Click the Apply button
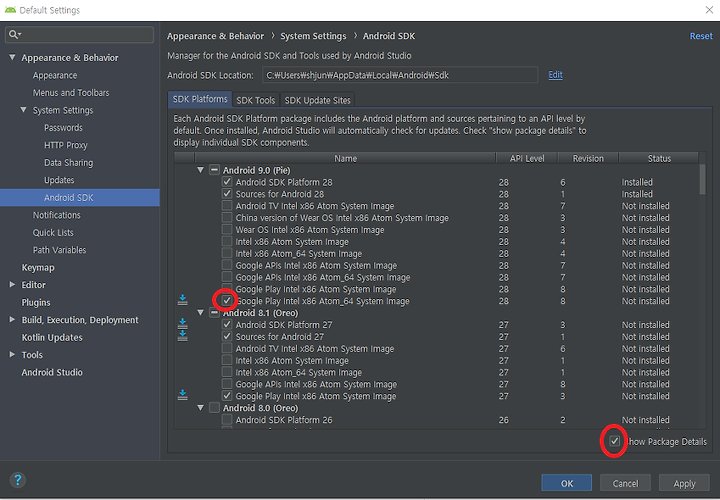 click(x=684, y=483)
